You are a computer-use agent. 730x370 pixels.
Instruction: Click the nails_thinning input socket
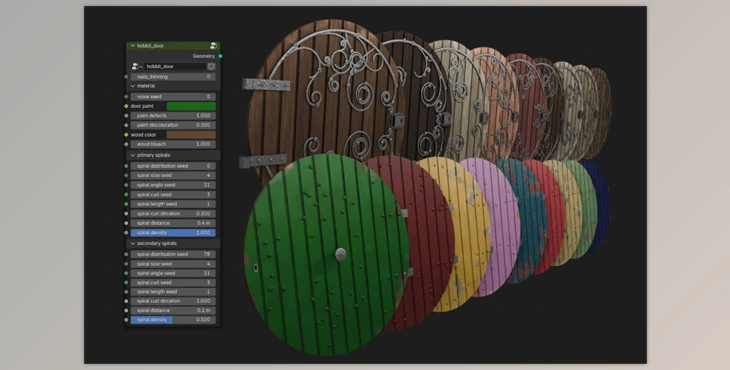126,77
